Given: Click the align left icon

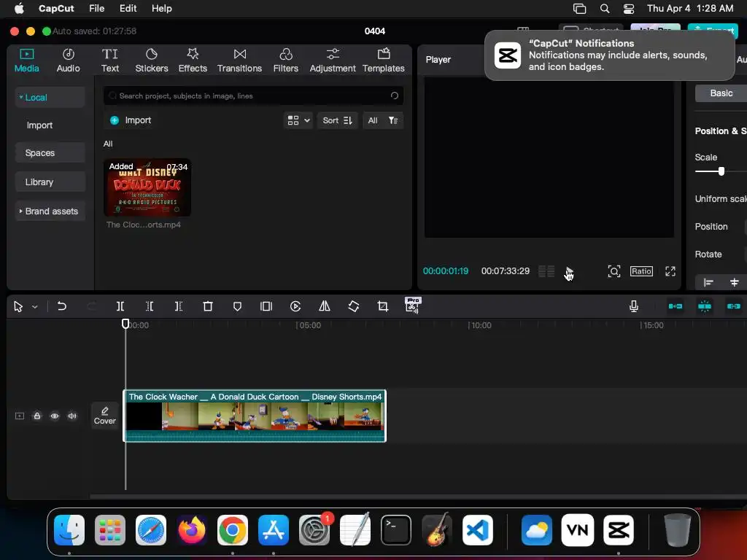Looking at the screenshot, I should tap(708, 282).
